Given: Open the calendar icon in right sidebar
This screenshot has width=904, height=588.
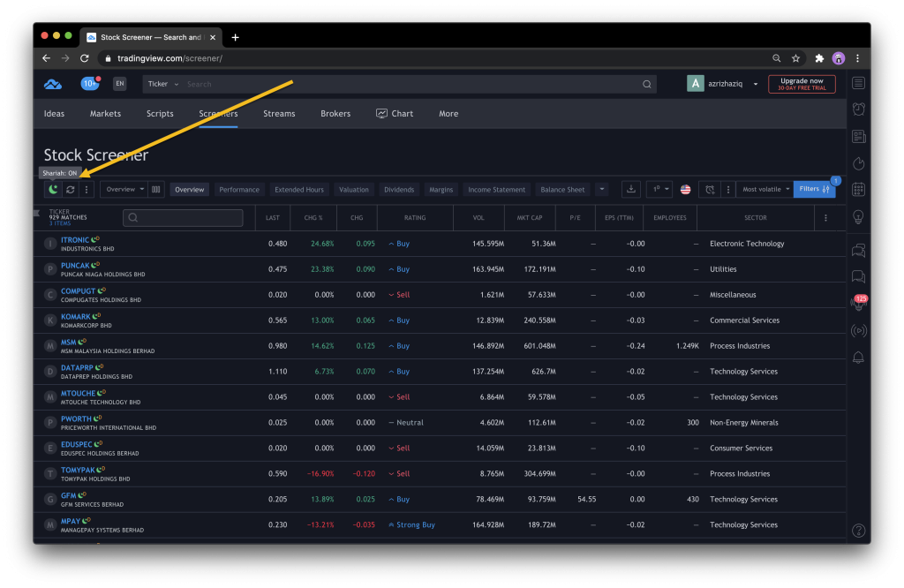Looking at the screenshot, I should [858, 190].
